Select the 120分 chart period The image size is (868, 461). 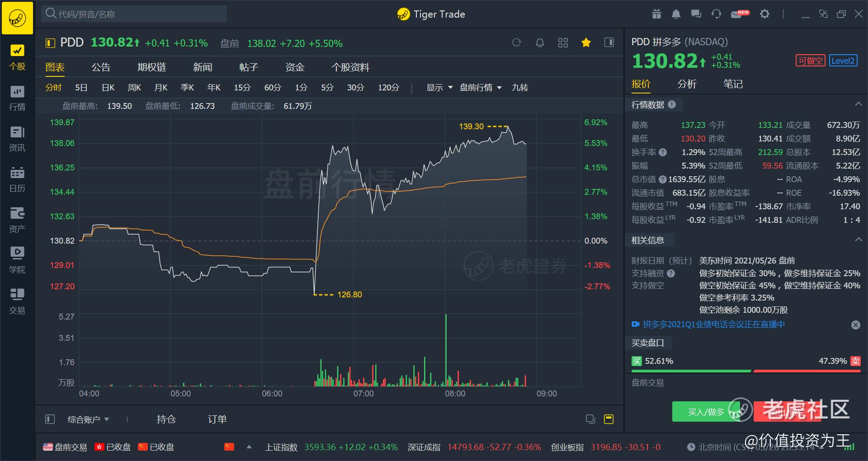pyautogui.click(x=389, y=88)
